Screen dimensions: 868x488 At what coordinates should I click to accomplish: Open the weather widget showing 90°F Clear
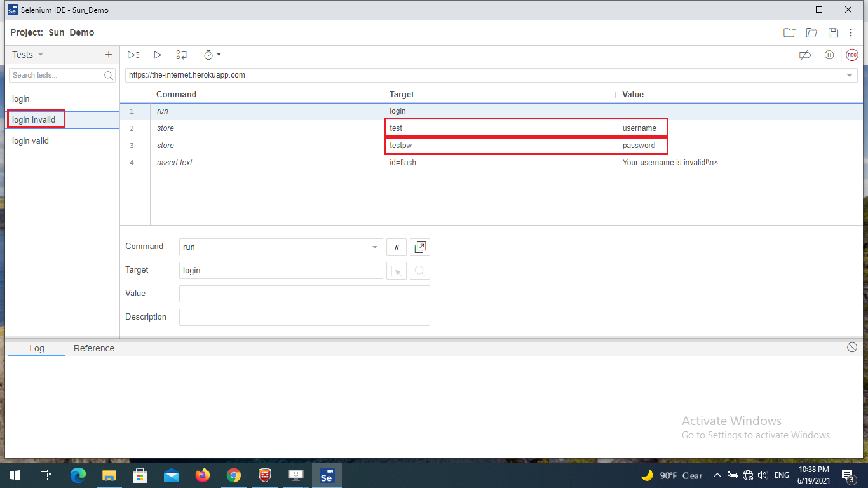[x=672, y=475]
